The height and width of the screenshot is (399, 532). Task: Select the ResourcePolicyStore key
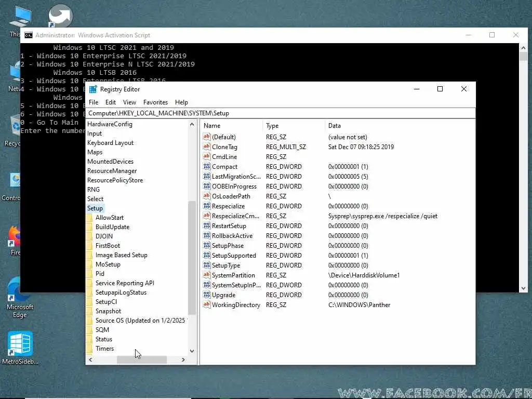click(x=115, y=180)
